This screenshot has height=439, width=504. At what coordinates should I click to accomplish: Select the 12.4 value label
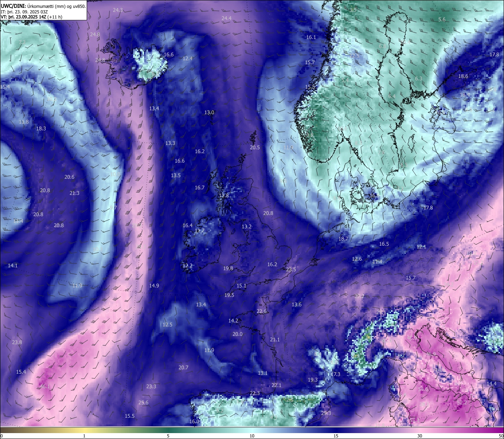188,58
